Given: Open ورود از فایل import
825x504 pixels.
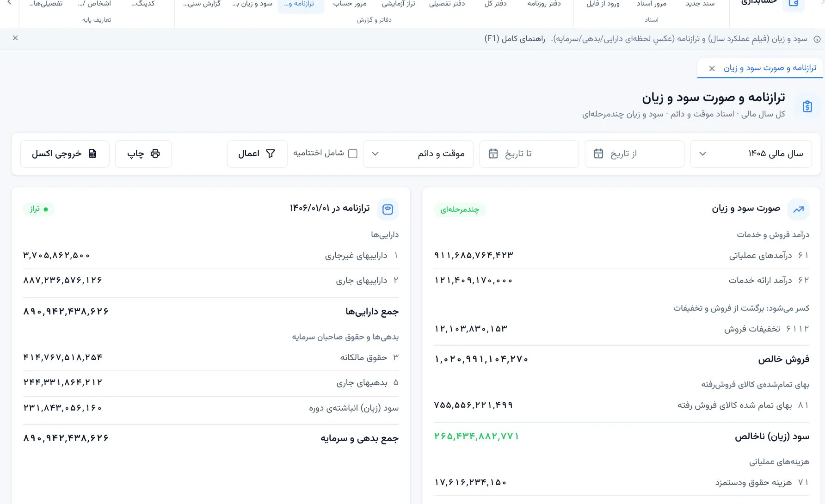Looking at the screenshot, I should 603,4.
